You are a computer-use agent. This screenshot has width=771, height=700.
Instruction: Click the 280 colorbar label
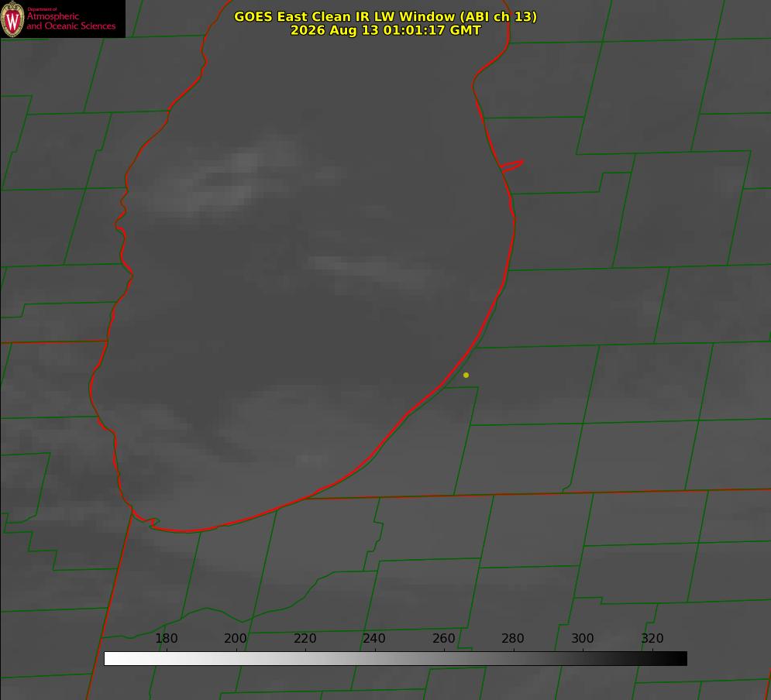coord(513,638)
